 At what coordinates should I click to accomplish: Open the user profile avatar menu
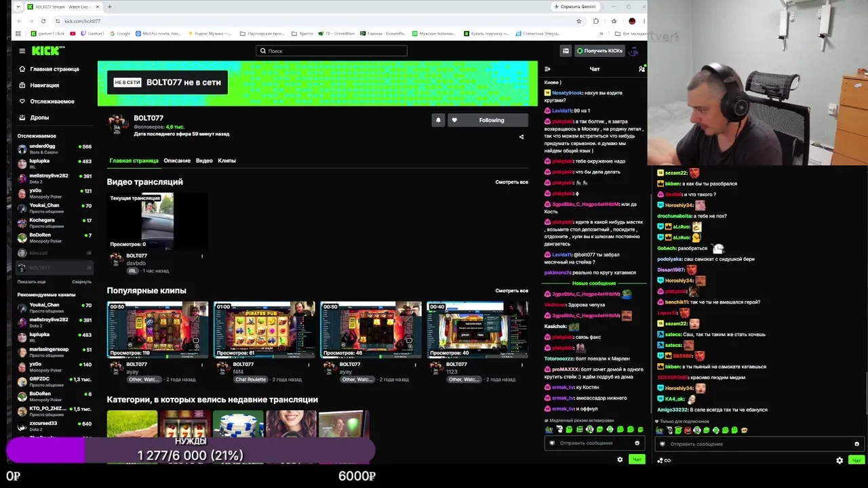click(633, 51)
